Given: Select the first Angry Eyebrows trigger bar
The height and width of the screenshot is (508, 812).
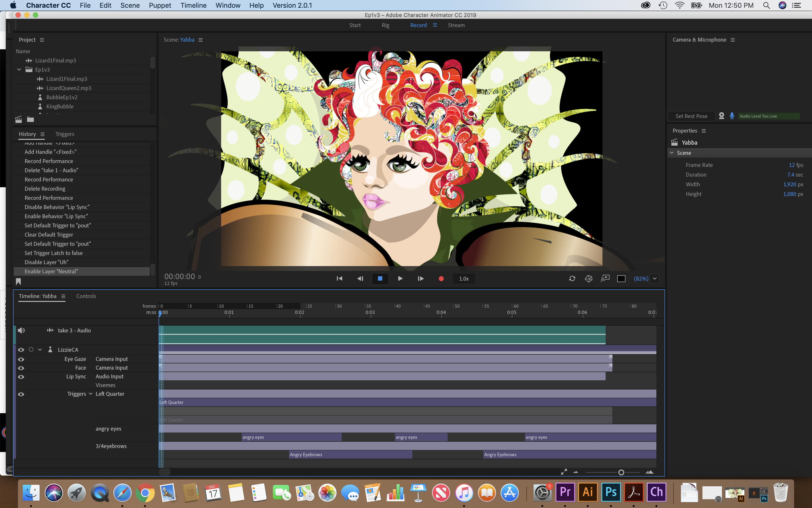Looking at the screenshot, I should (x=350, y=455).
